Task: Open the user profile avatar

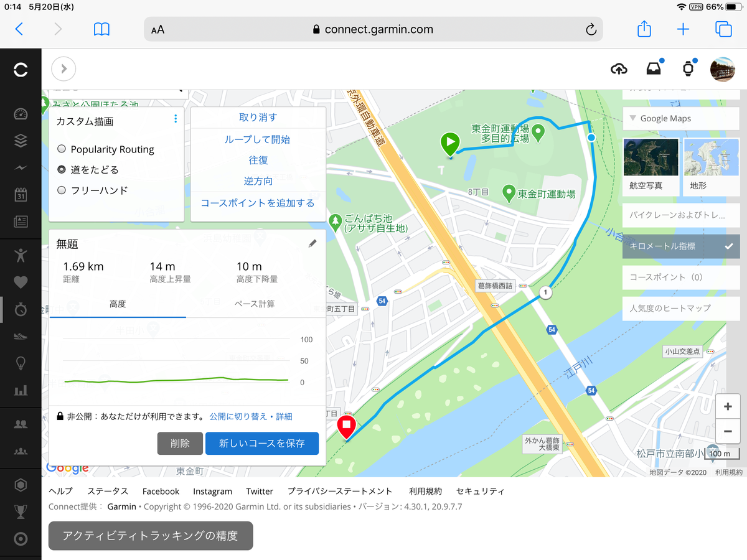Action: point(723,69)
